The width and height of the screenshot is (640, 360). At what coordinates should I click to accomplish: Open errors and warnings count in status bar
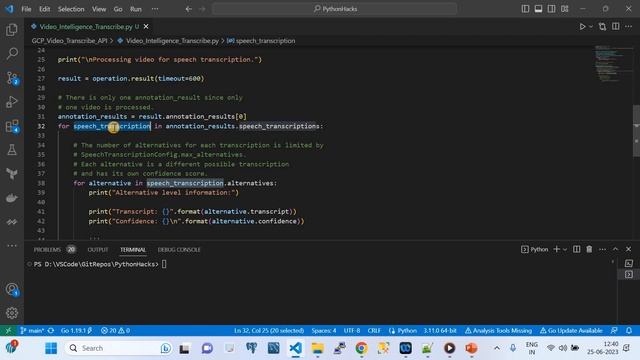115,331
